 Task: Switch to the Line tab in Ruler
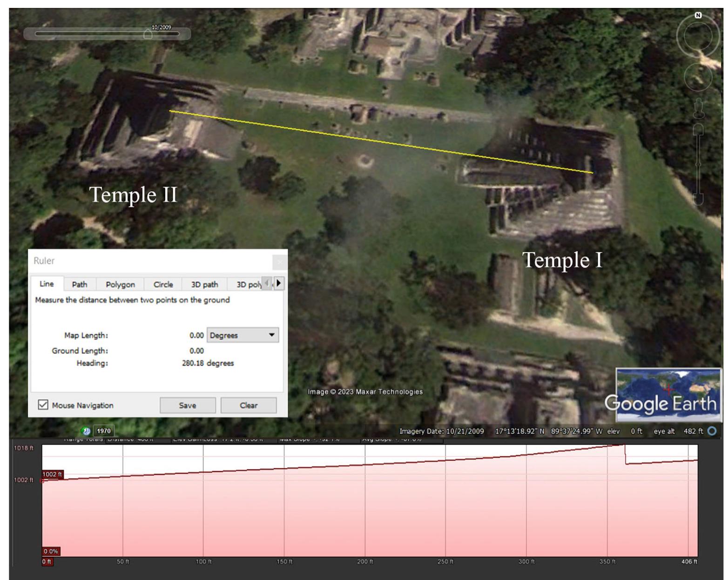(x=47, y=284)
